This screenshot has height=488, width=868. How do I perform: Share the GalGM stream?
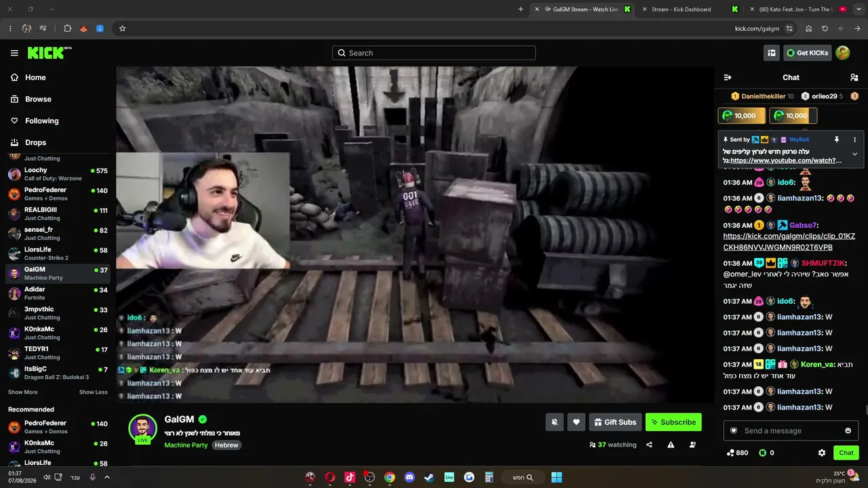pos(649,445)
